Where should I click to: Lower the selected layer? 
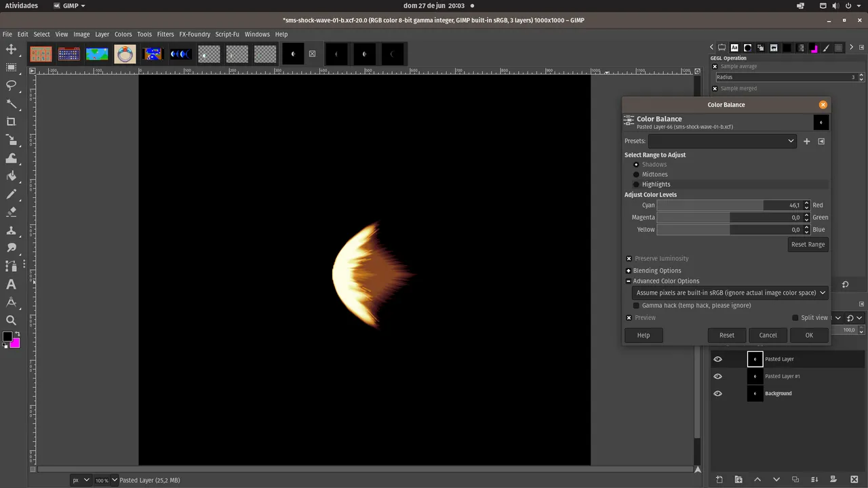(x=776, y=480)
